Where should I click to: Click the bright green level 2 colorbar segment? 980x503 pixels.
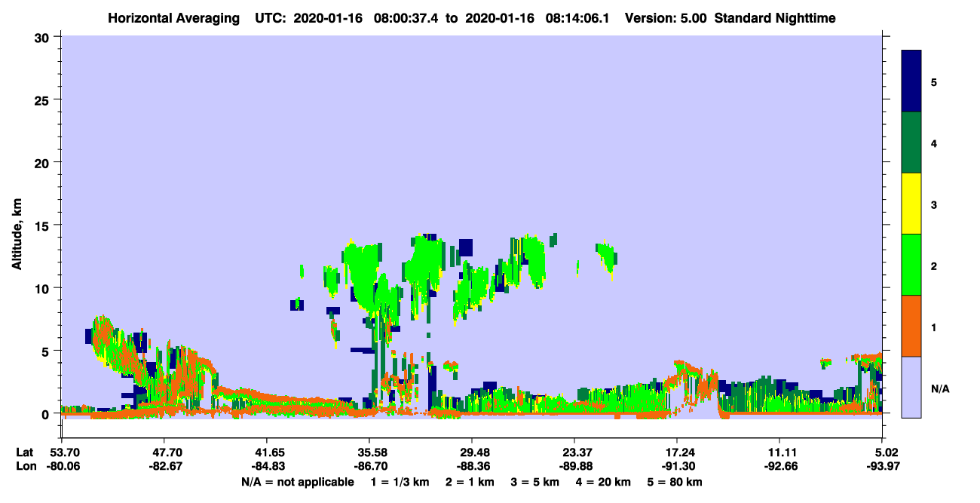pyautogui.click(x=911, y=265)
